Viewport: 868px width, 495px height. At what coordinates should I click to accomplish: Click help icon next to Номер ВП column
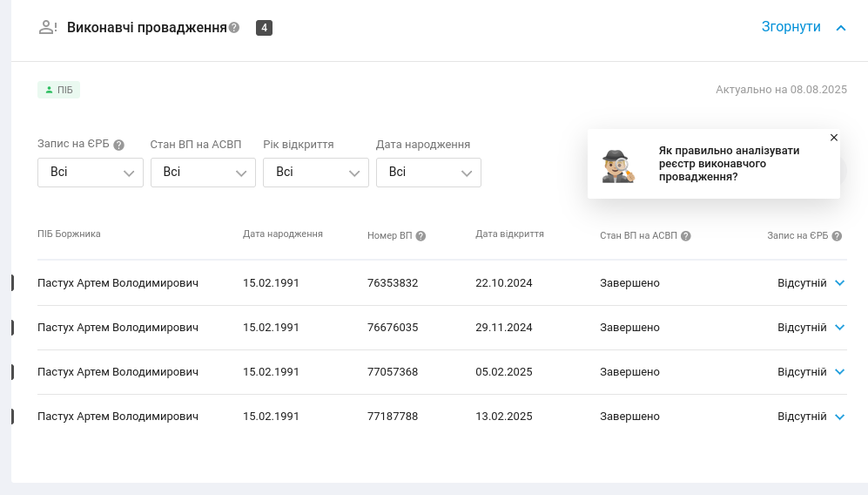point(421,236)
